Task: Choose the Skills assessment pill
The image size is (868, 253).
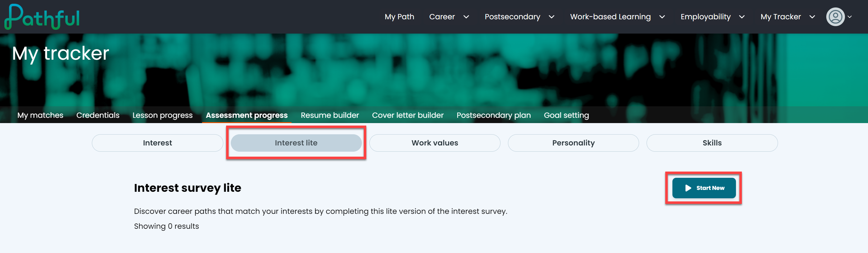Action: coord(712,143)
